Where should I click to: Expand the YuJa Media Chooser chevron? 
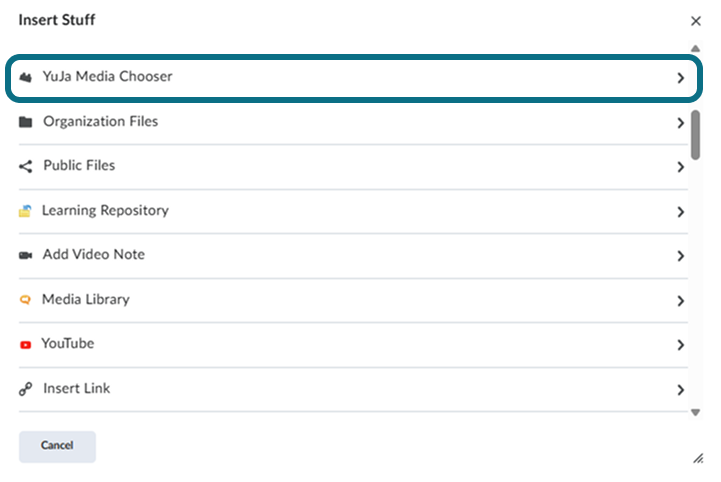click(x=681, y=78)
